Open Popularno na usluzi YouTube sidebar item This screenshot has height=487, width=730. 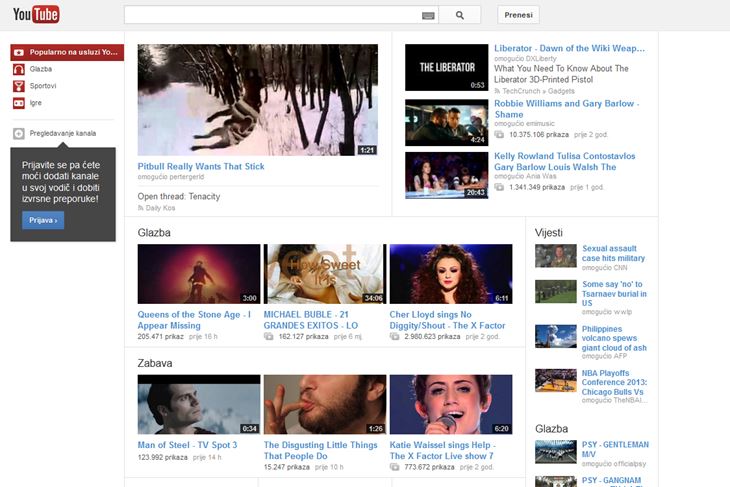tap(67, 52)
